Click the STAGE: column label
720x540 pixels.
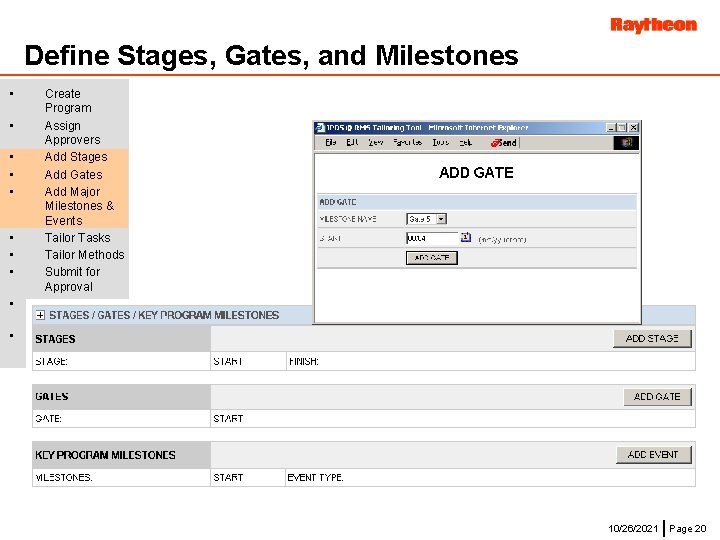coord(51,361)
